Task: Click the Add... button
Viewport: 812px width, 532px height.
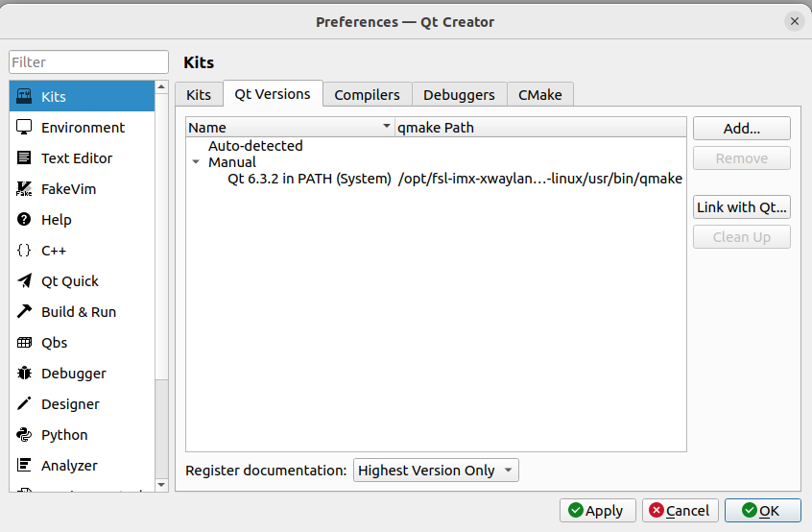Action: 742,129
